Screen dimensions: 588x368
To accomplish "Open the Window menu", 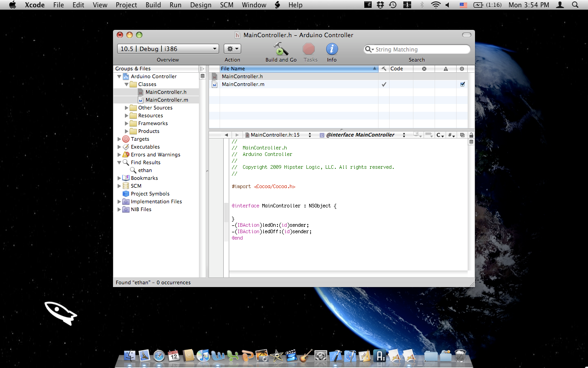I will pyautogui.click(x=254, y=5).
